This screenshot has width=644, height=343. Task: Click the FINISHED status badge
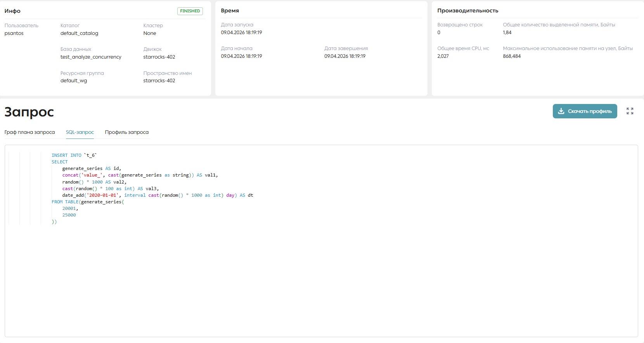(190, 11)
